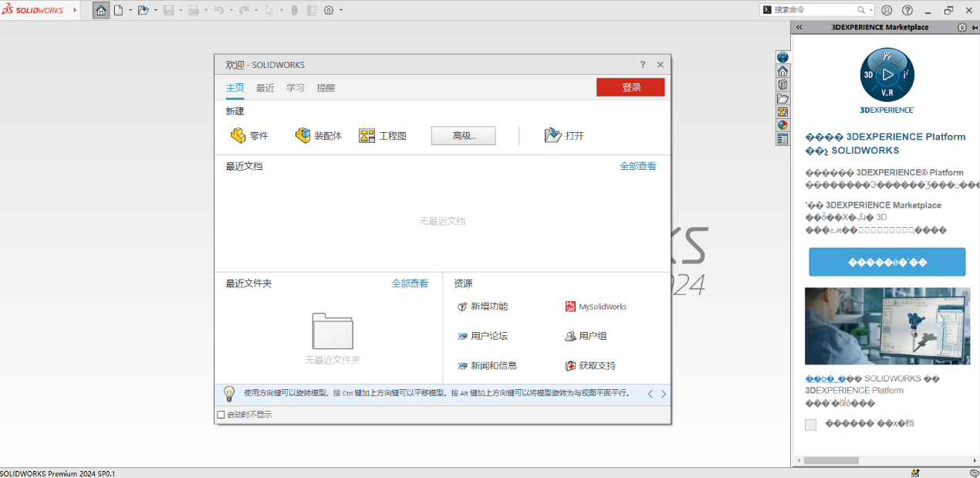
Task: Open the Save dropdown arrow
Action: [180, 10]
